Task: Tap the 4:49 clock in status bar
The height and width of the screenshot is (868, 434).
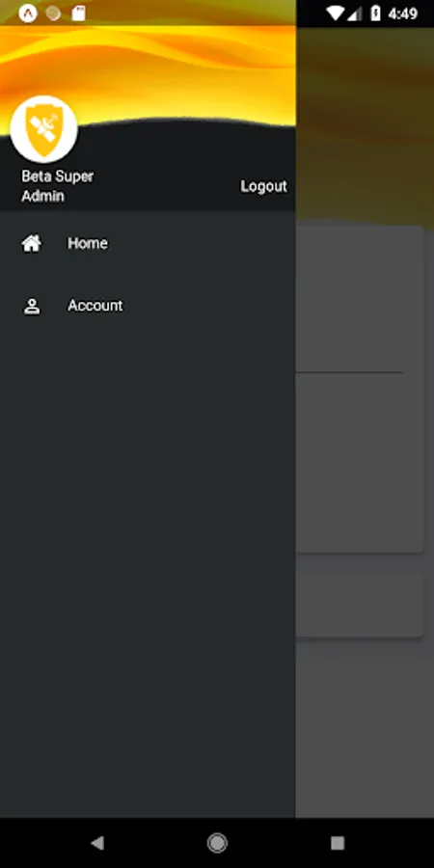Action: (x=402, y=14)
